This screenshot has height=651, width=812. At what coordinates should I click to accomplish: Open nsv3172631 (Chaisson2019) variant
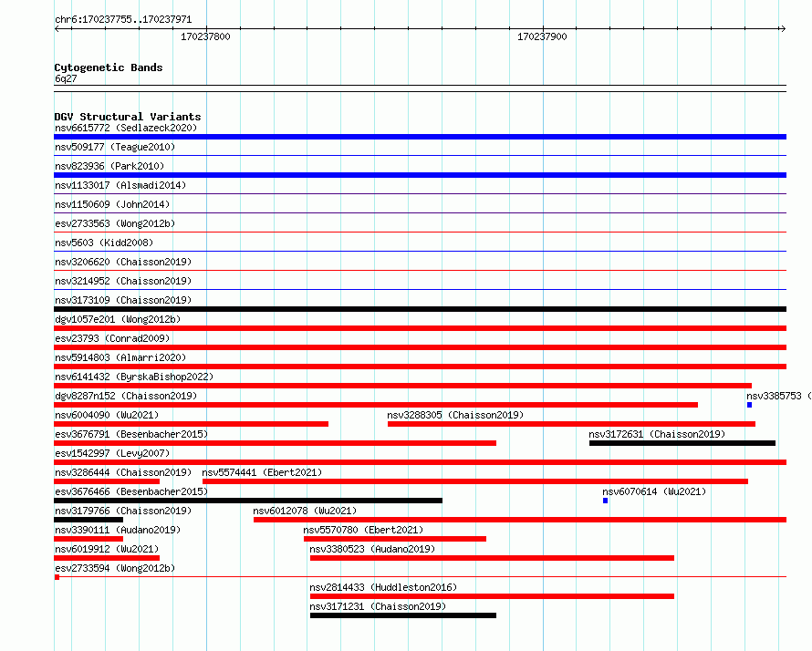(x=657, y=434)
